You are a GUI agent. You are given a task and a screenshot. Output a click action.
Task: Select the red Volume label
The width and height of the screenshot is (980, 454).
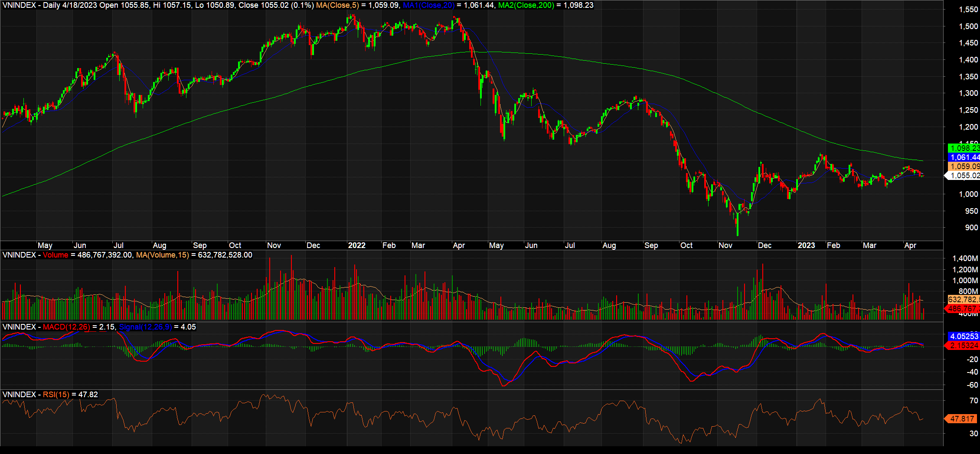(55, 255)
